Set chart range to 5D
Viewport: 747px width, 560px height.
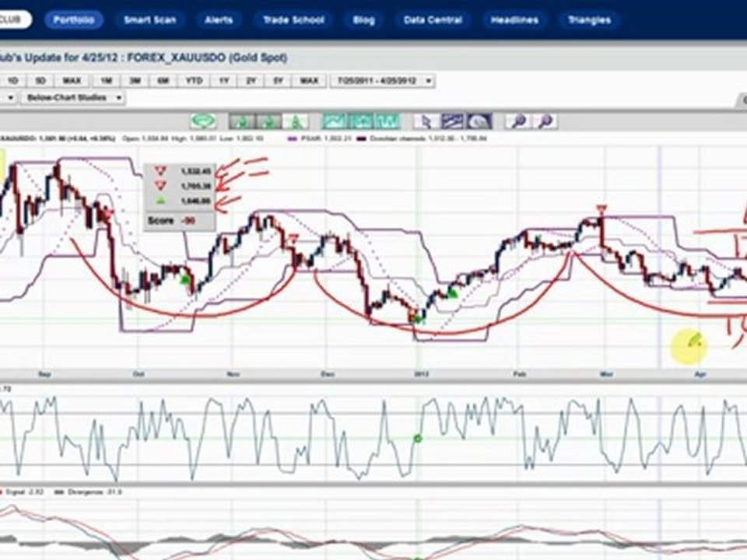[x=40, y=80]
